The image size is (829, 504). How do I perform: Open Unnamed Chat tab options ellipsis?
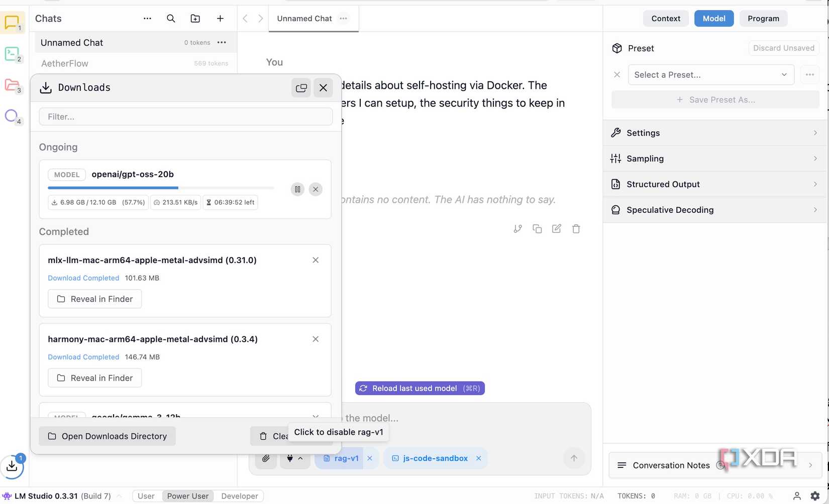click(x=343, y=19)
